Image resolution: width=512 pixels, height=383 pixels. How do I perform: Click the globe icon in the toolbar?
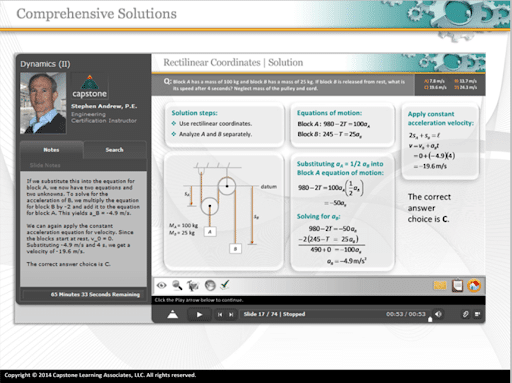(210, 285)
